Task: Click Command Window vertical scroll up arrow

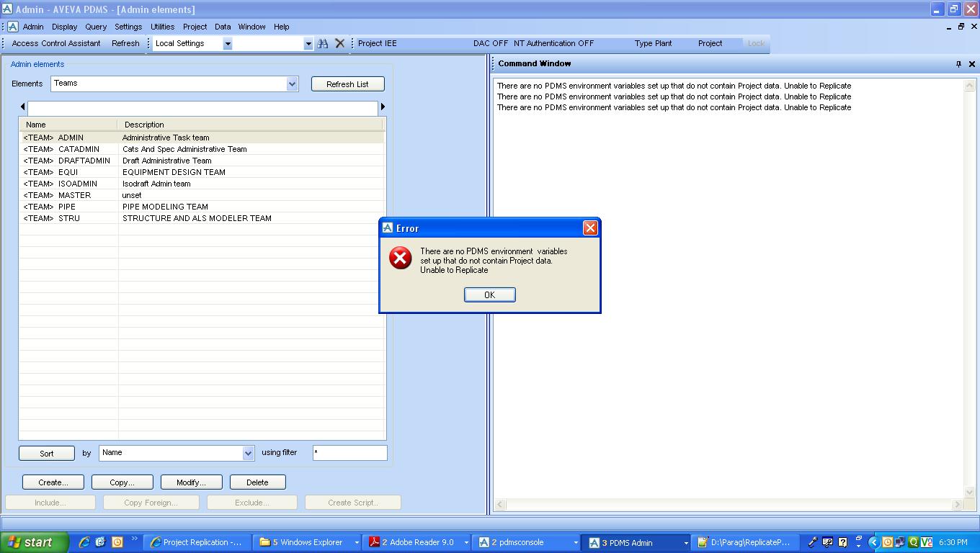Action: [x=970, y=86]
